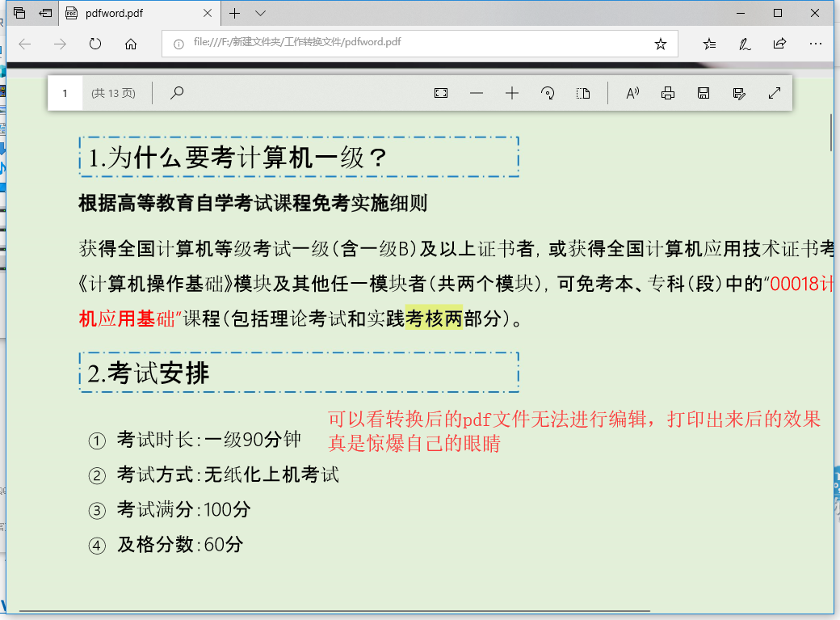Click the vertical scrollbar thumb

(831, 132)
